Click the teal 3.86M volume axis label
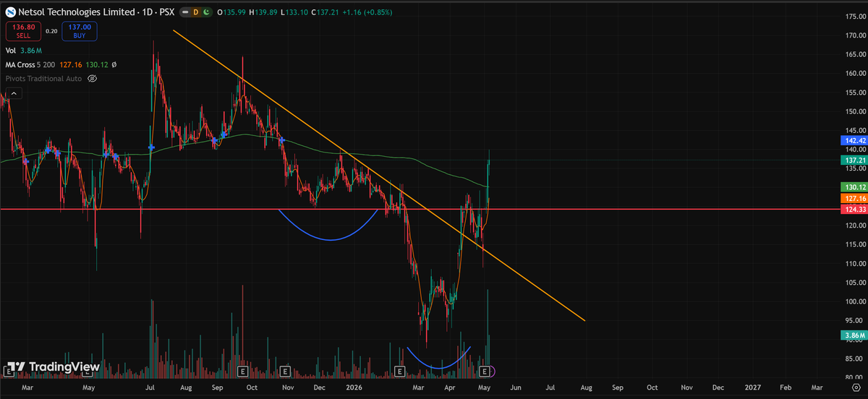The image size is (868, 399). point(854,335)
